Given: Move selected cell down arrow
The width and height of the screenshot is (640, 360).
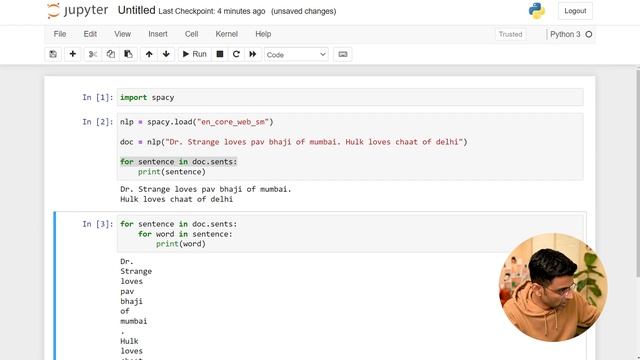Looking at the screenshot, I should pyautogui.click(x=166, y=54).
